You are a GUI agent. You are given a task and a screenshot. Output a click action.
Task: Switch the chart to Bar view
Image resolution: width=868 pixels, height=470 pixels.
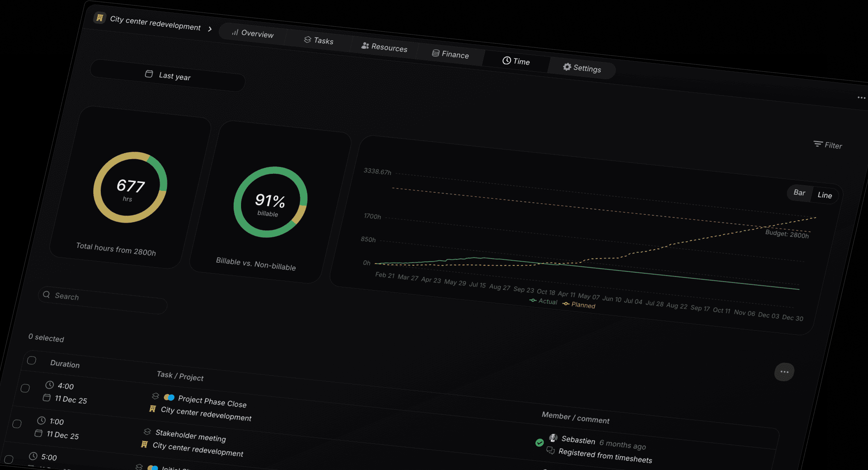799,193
